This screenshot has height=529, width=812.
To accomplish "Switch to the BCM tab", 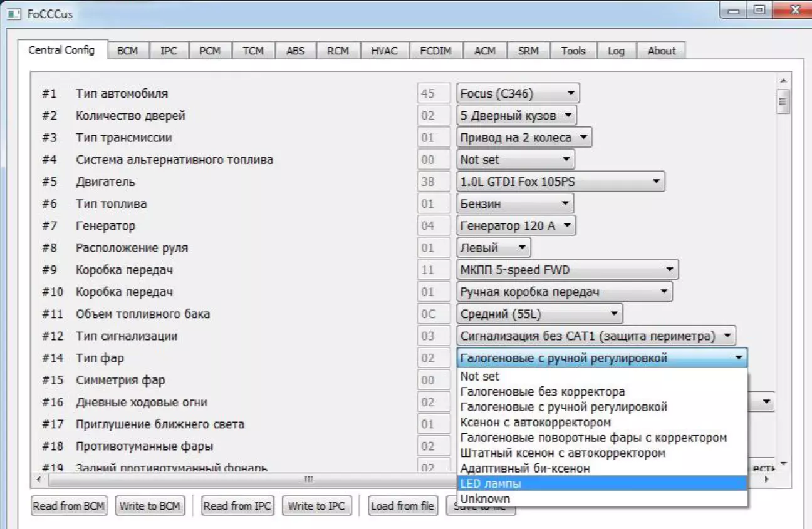I will [127, 51].
